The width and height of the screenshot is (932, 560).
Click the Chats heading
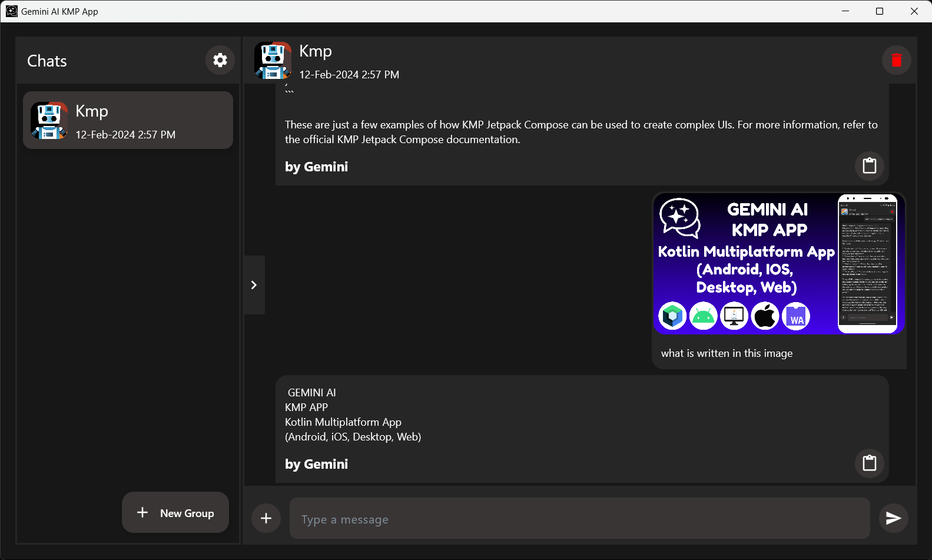point(47,61)
